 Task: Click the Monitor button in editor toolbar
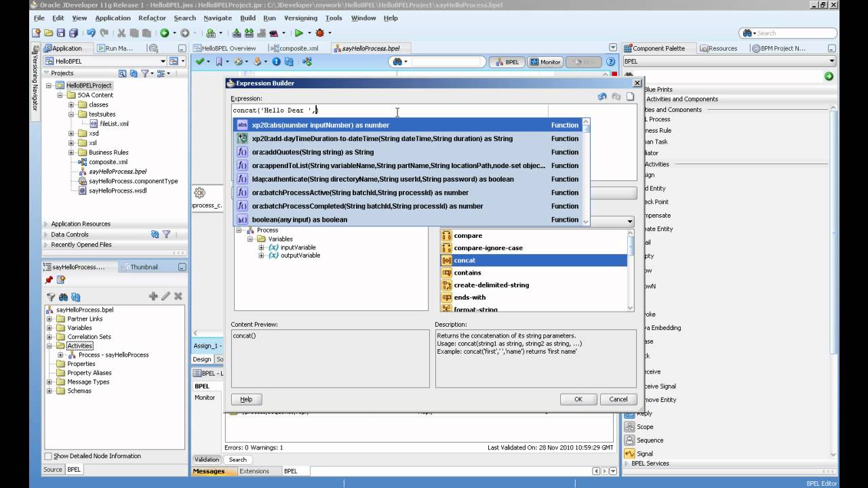coord(546,62)
